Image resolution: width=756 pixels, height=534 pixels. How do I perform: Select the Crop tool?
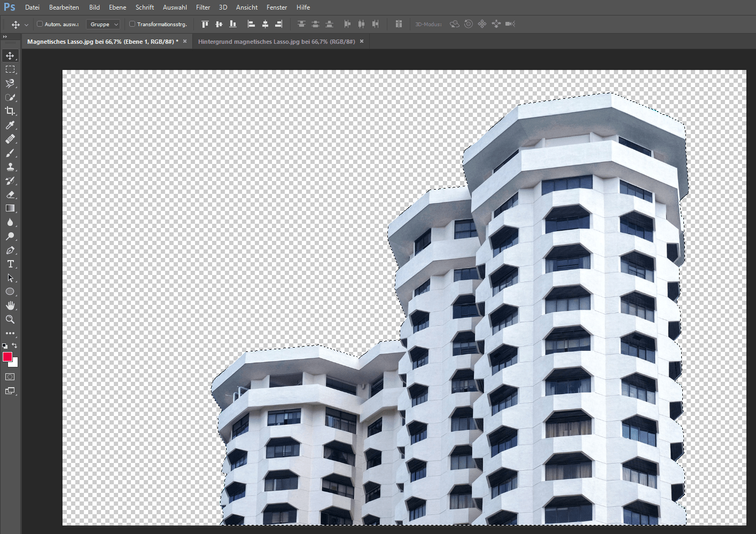(x=10, y=111)
